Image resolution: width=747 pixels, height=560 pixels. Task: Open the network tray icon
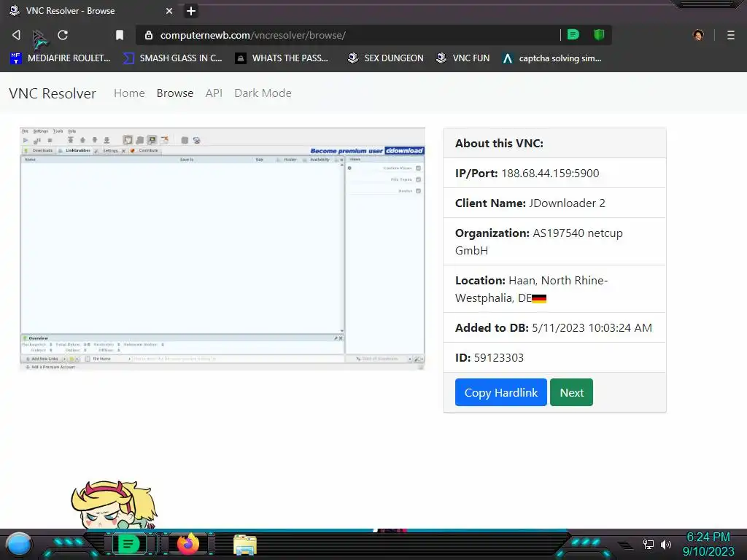click(649, 544)
